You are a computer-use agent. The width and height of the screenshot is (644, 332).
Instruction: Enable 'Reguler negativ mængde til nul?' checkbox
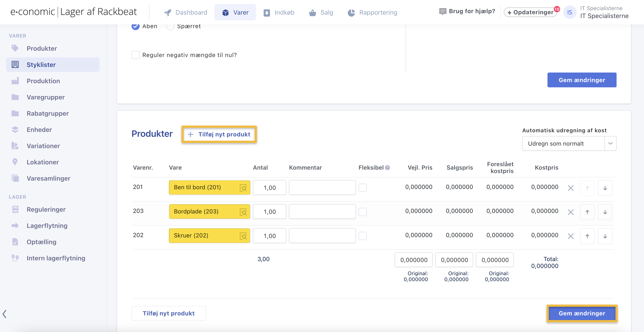point(135,55)
